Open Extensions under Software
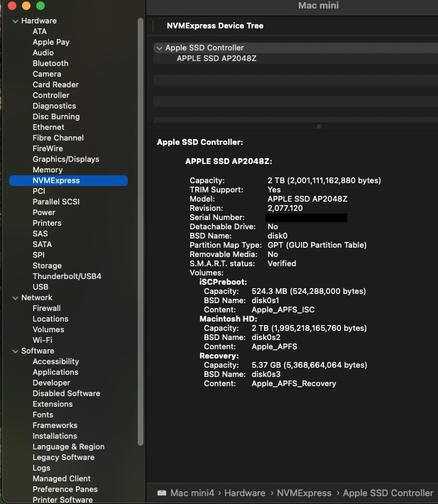 pyautogui.click(x=53, y=404)
